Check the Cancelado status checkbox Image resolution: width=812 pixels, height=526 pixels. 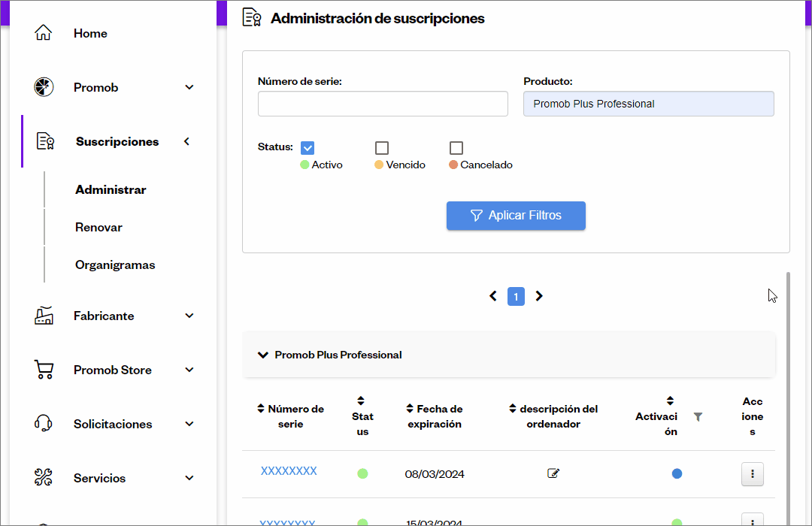pyautogui.click(x=456, y=148)
